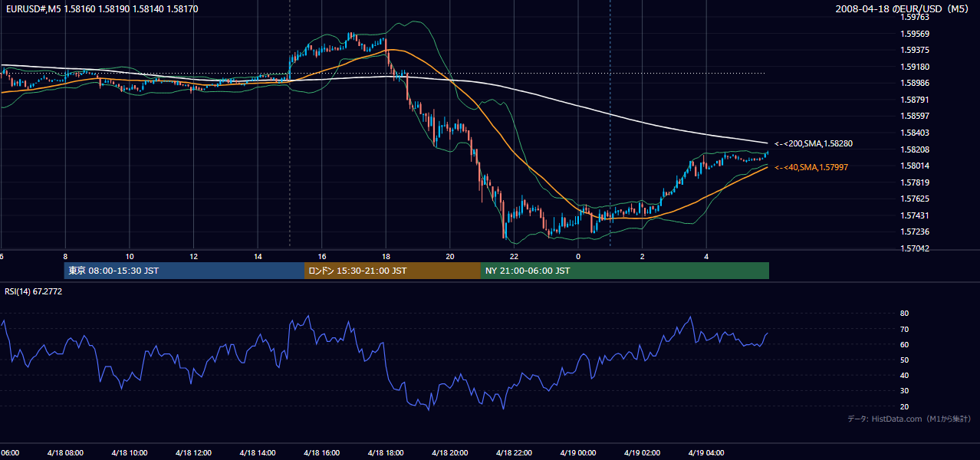This screenshot has height=460, width=980.
Task: Click the RSI 30 level label
Action: [904, 391]
